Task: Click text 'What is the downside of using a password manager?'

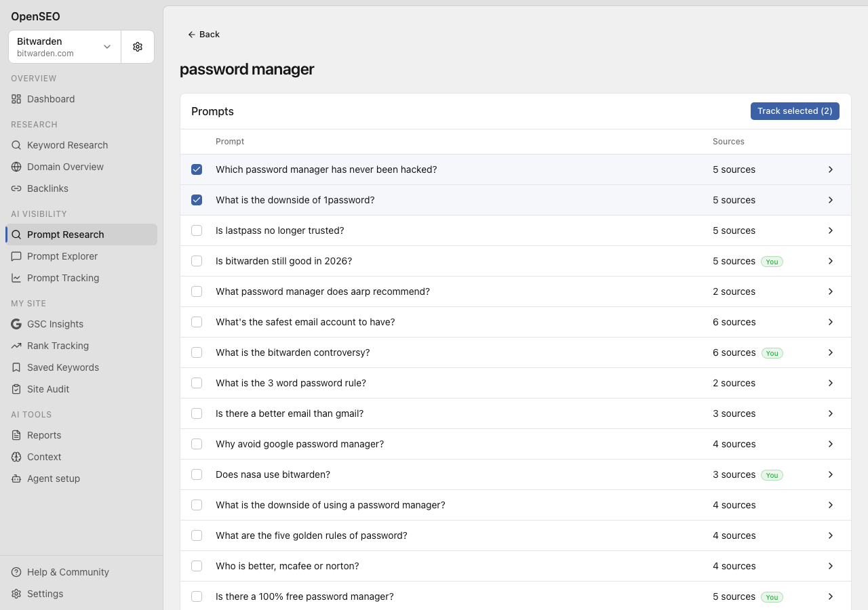Action: [330, 505]
